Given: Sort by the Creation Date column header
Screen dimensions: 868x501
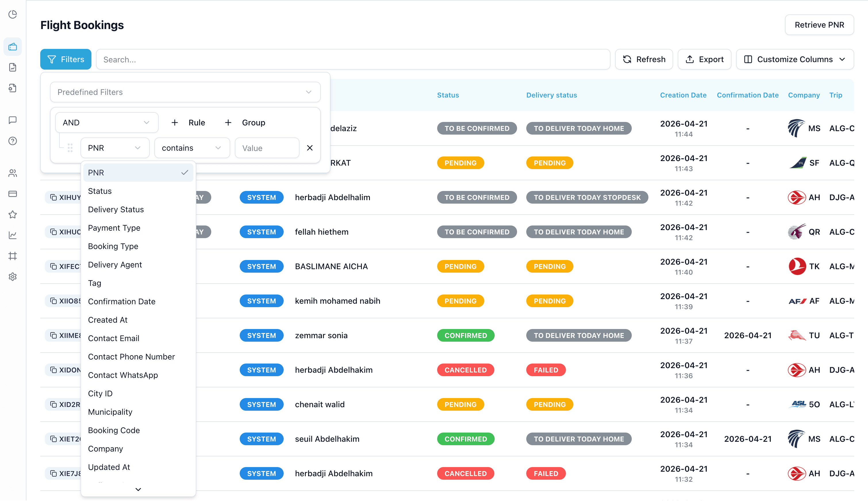Looking at the screenshot, I should pos(683,95).
